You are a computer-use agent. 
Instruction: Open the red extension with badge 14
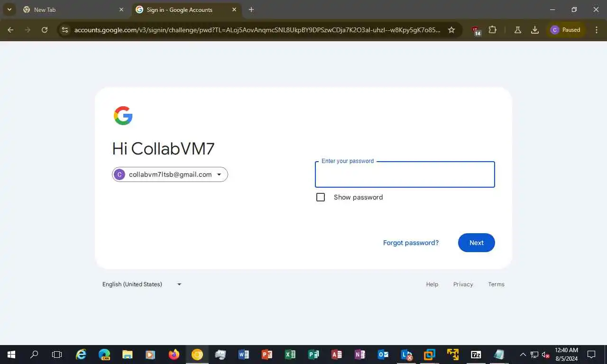476,30
